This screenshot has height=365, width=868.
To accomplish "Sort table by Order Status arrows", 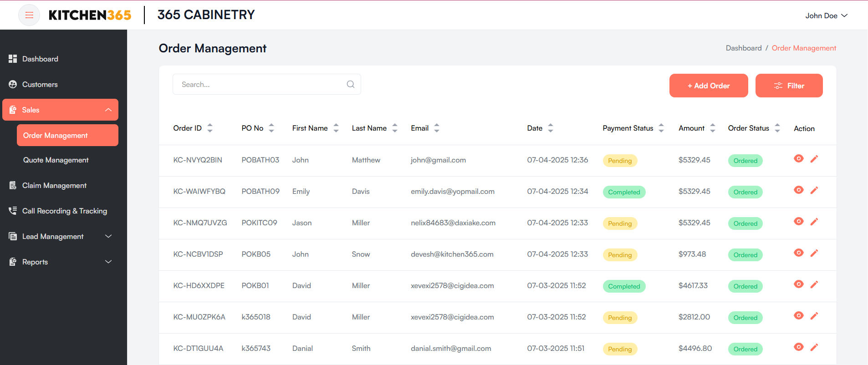I will click(x=777, y=128).
